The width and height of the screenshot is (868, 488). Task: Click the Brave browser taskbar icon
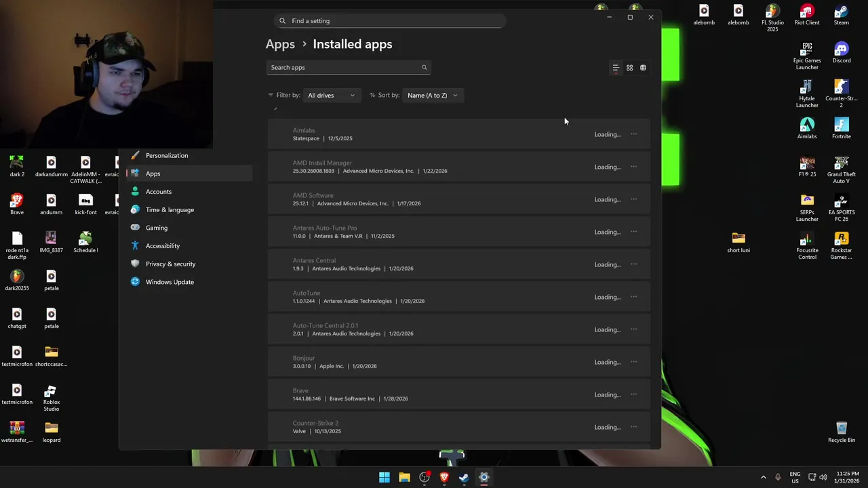tap(444, 477)
